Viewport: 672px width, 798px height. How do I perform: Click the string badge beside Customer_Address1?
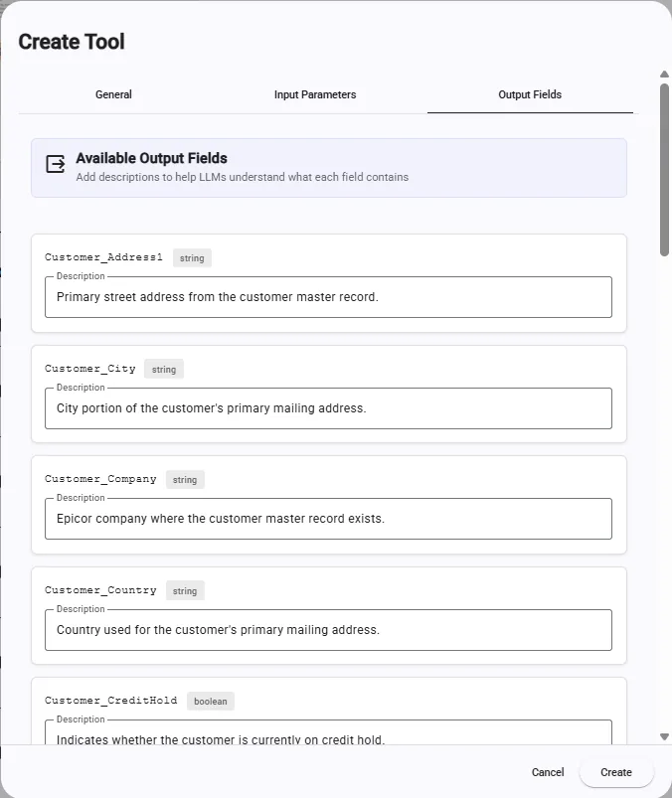(192, 258)
